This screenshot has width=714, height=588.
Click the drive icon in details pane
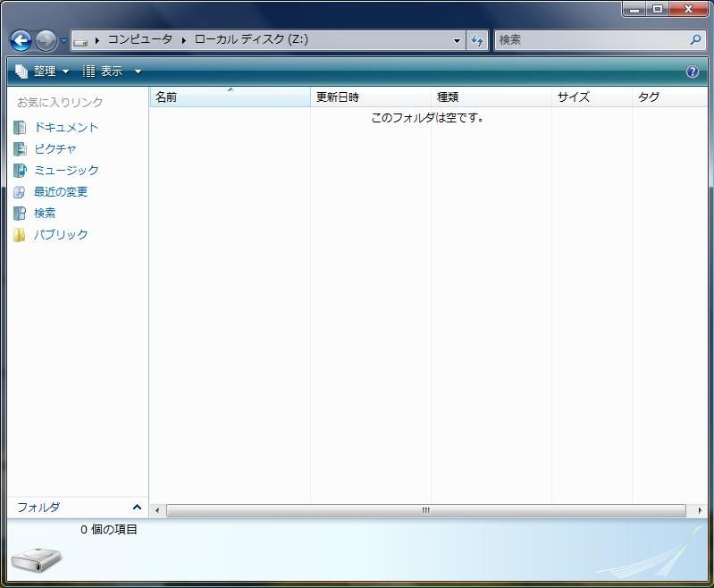point(37,559)
